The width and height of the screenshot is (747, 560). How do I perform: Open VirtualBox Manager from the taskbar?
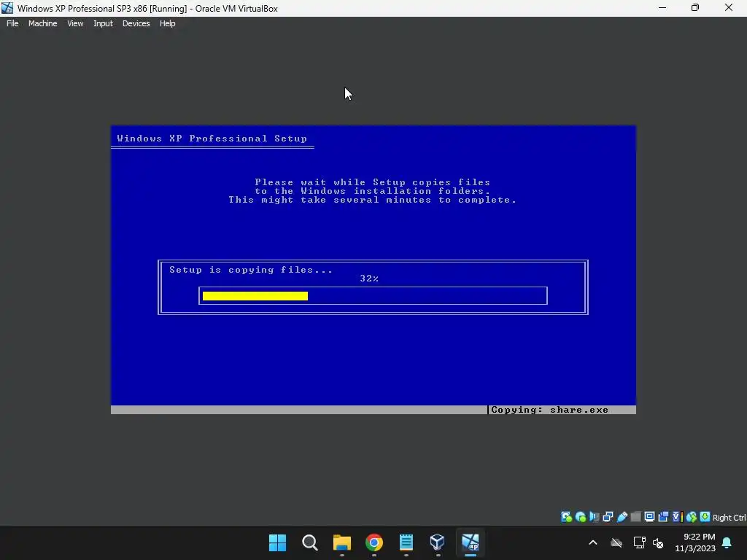[438, 542]
